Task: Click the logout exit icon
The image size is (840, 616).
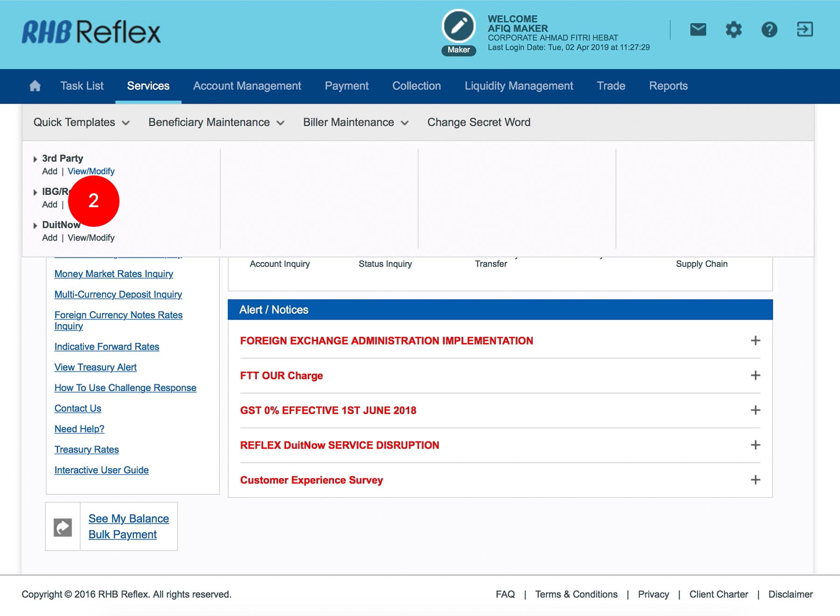Action: [805, 29]
